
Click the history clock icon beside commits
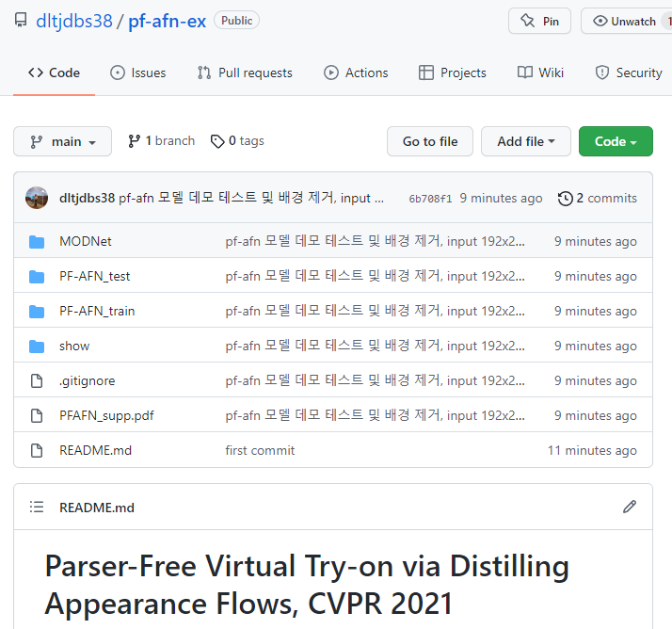(x=565, y=199)
